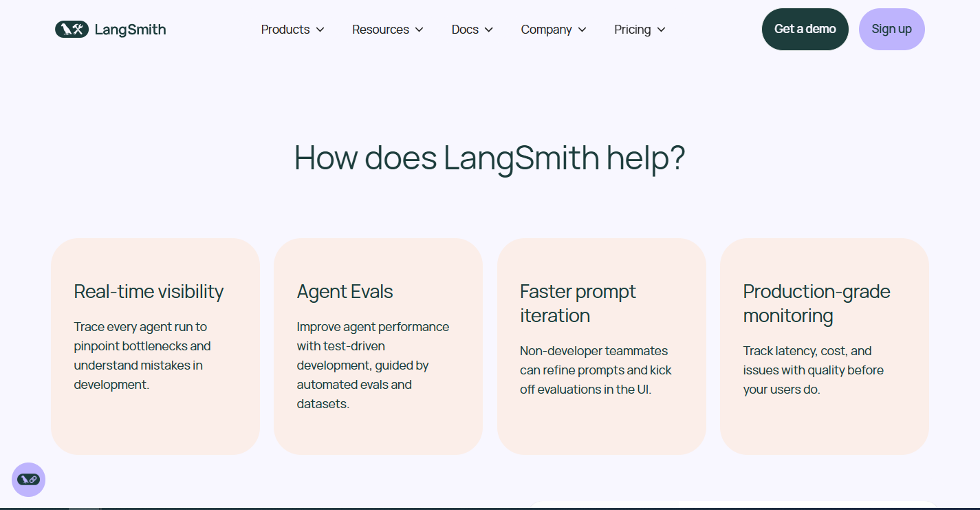Image resolution: width=980 pixels, height=510 pixels.
Task: Select the Real-time visibility card title
Action: [x=149, y=292]
